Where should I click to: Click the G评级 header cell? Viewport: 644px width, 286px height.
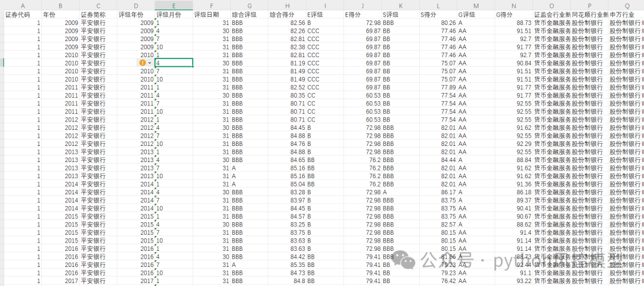click(x=476, y=15)
